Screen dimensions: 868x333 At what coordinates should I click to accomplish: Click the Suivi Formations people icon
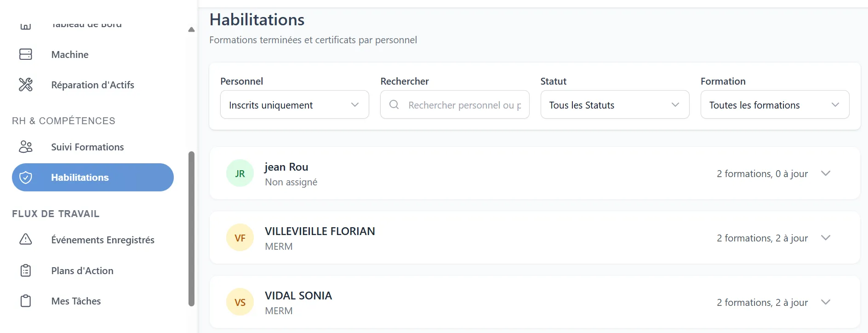coord(26,147)
